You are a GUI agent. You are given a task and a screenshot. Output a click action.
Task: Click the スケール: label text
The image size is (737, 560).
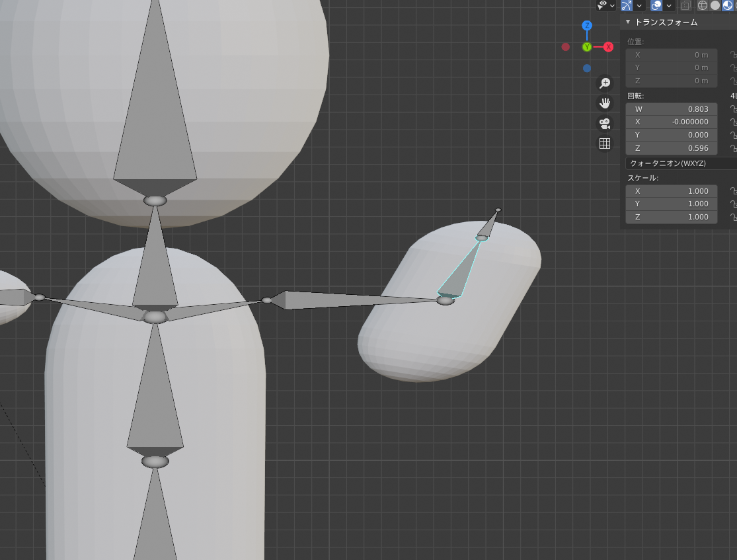click(643, 179)
